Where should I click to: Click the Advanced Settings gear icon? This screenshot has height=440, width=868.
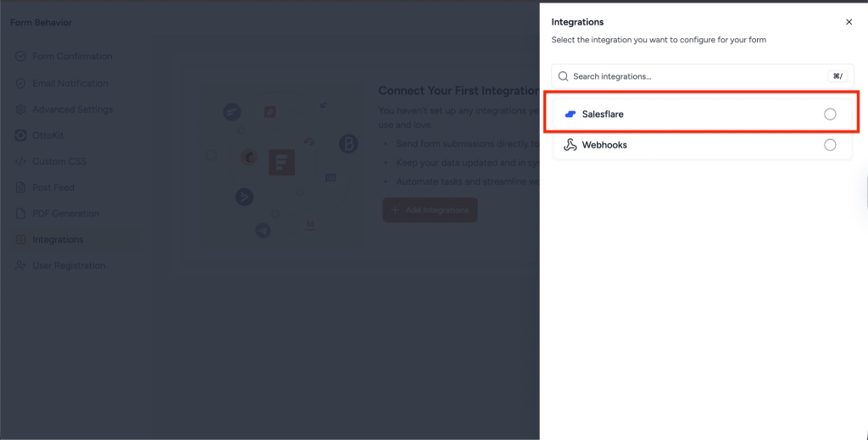coord(21,109)
